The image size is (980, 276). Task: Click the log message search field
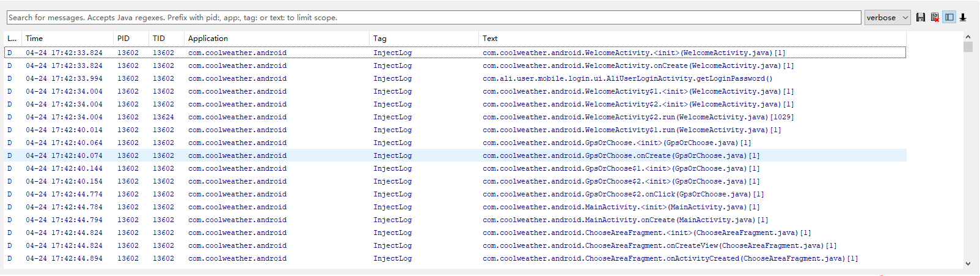[x=434, y=18]
